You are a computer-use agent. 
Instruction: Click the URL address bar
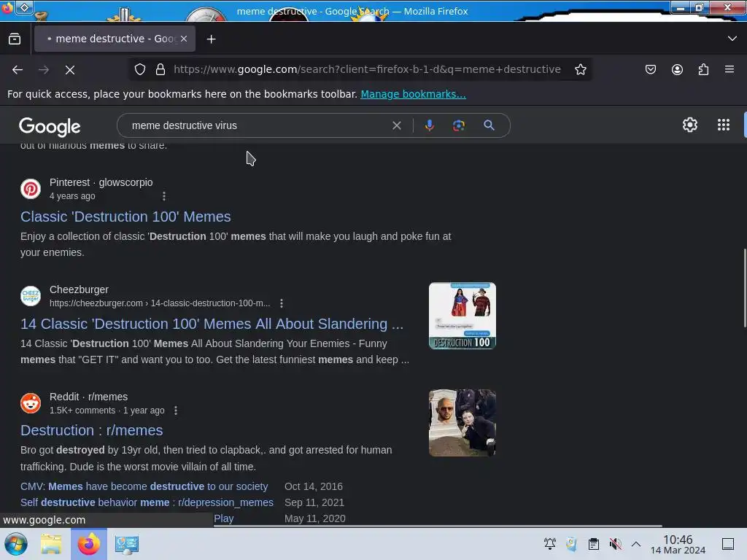tap(367, 69)
